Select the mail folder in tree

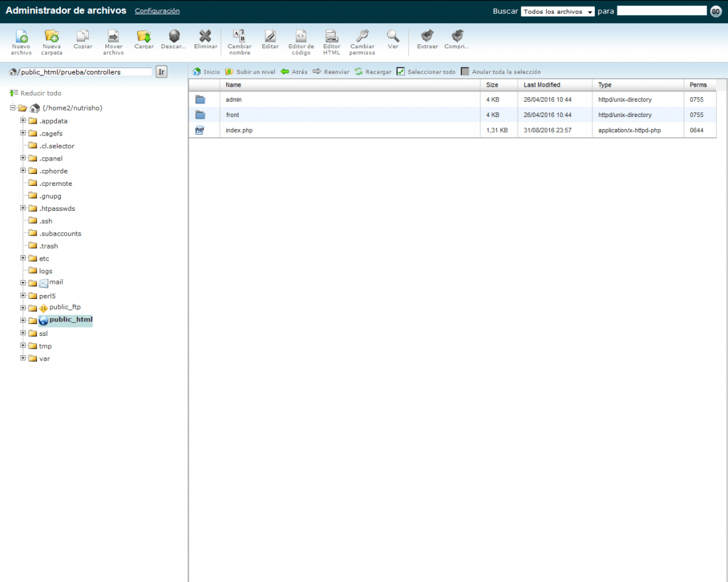click(x=56, y=282)
